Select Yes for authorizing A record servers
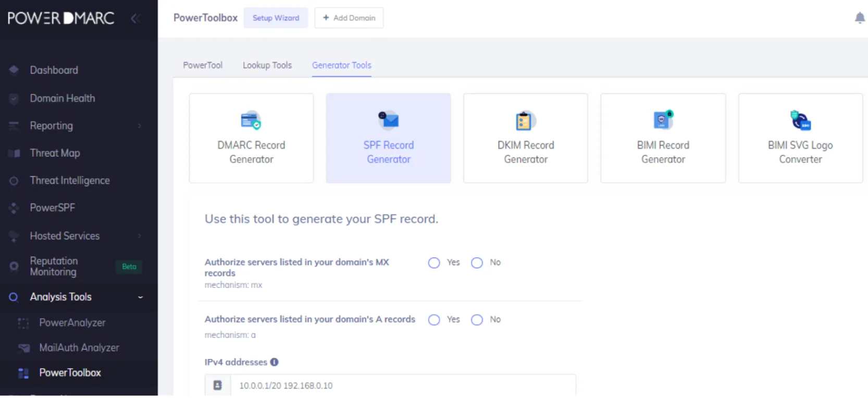The height and width of the screenshot is (398, 868). coord(434,320)
